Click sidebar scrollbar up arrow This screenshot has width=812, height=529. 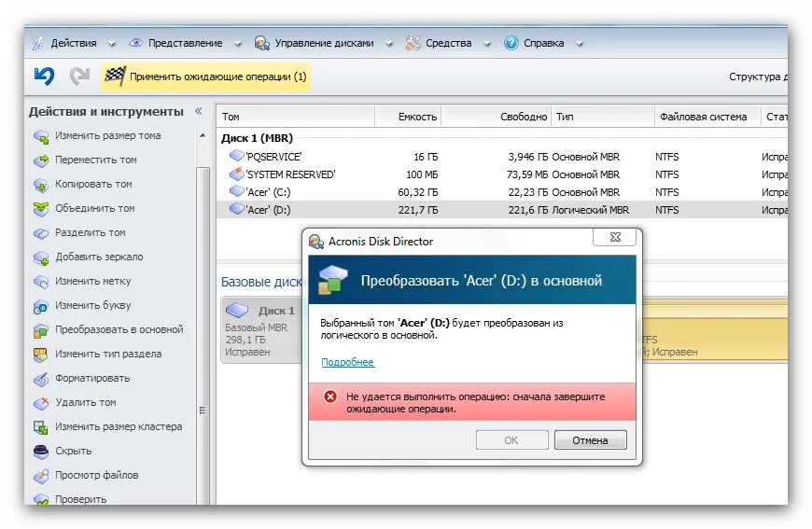pyautogui.click(x=203, y=135)
